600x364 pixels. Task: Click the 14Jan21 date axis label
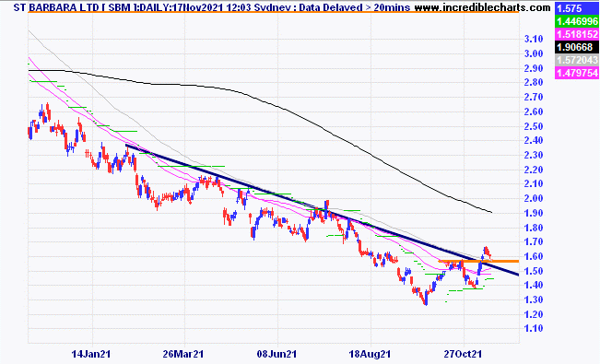90,354
